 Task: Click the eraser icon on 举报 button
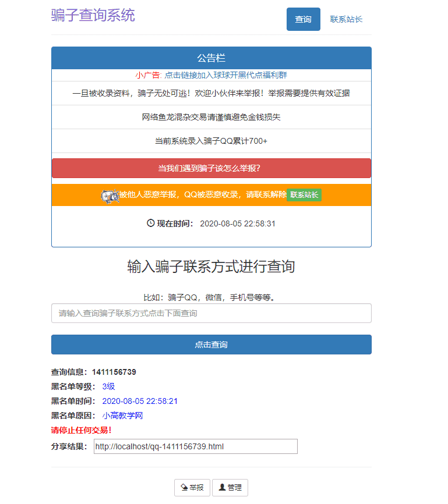tap(184, 487)
